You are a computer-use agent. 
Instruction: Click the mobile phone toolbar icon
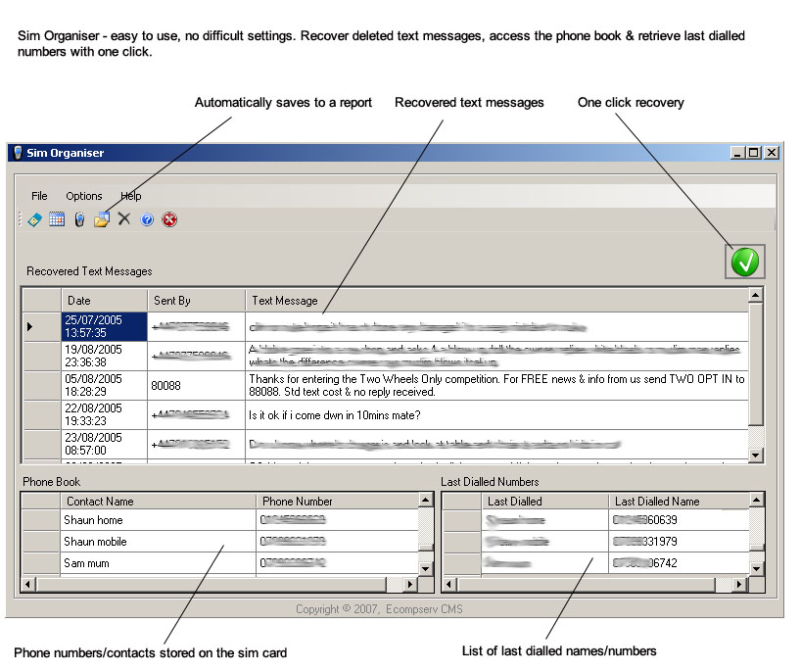79,219
